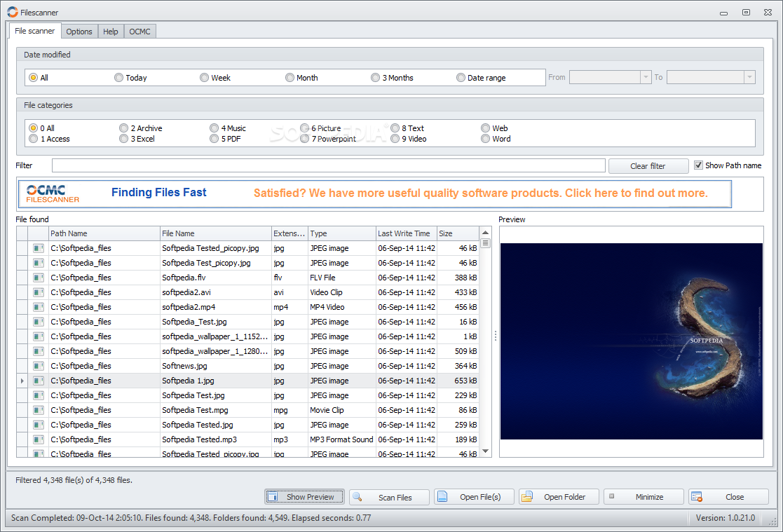Screen dimensions: 783x532
Task: Click the Open File(s) button
Action: click(474, 497)
